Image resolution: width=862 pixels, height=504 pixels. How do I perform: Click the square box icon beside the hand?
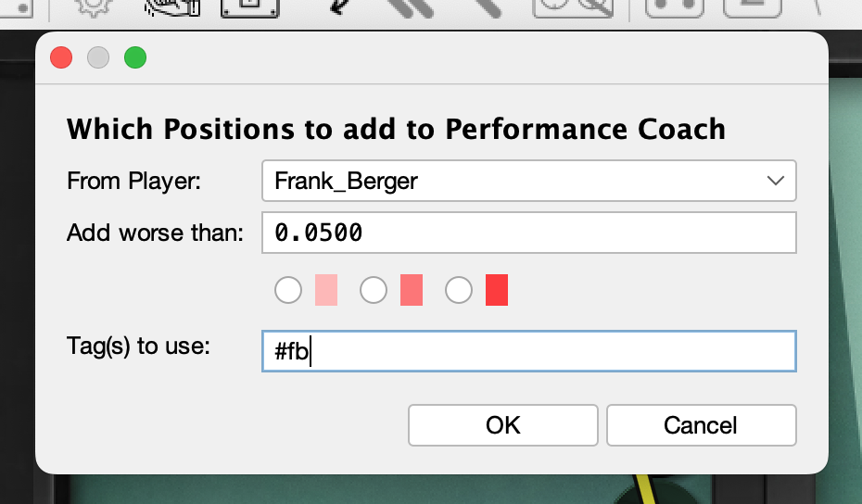click(x=250, y=8)
